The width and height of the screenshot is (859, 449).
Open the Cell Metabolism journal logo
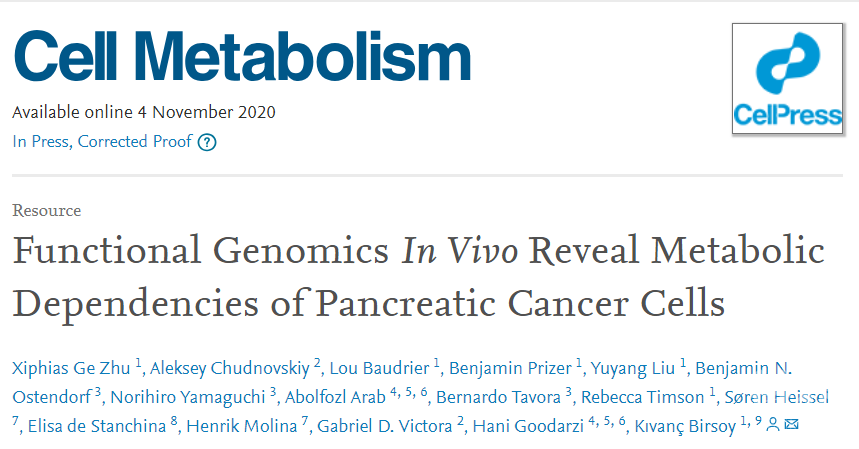pos(241,58)
